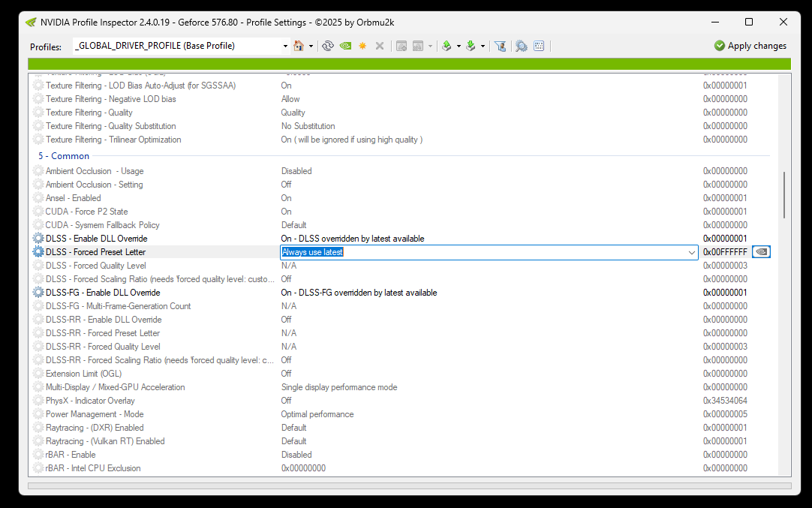Select DLSS-RR - Enable DLL Override row
Screen dimensions: 812x508
click(x=401, y=320)
